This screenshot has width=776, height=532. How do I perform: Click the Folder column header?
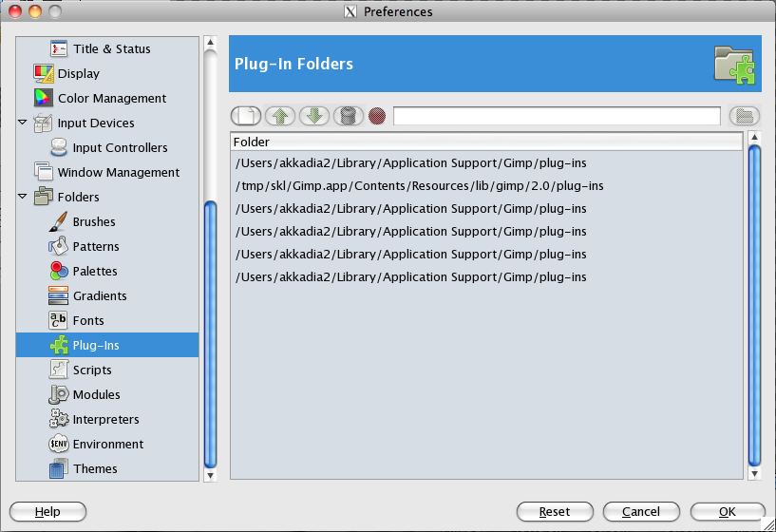486,142
